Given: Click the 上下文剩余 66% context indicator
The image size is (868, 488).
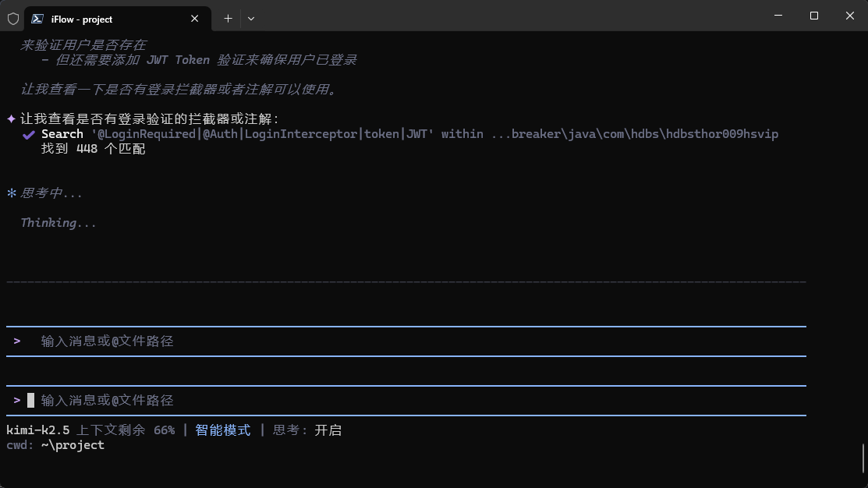Looking at the screenshot, I should [x=125, y=430].
